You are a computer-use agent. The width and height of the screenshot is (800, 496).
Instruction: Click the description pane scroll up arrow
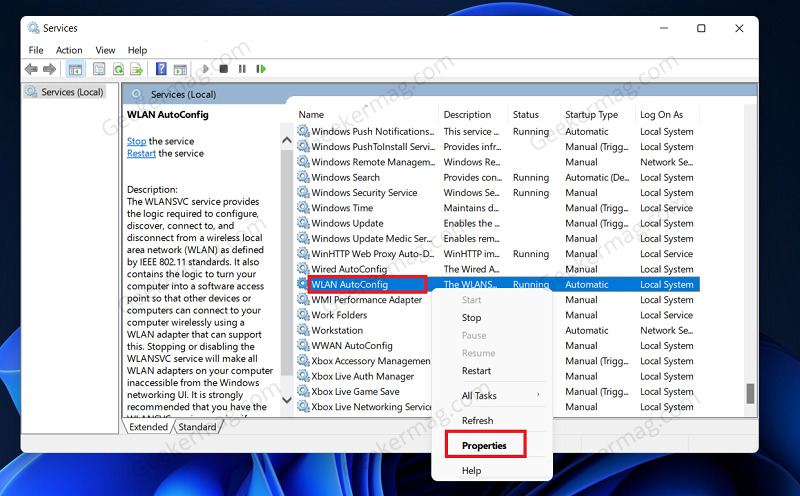(x=287, y=140)
